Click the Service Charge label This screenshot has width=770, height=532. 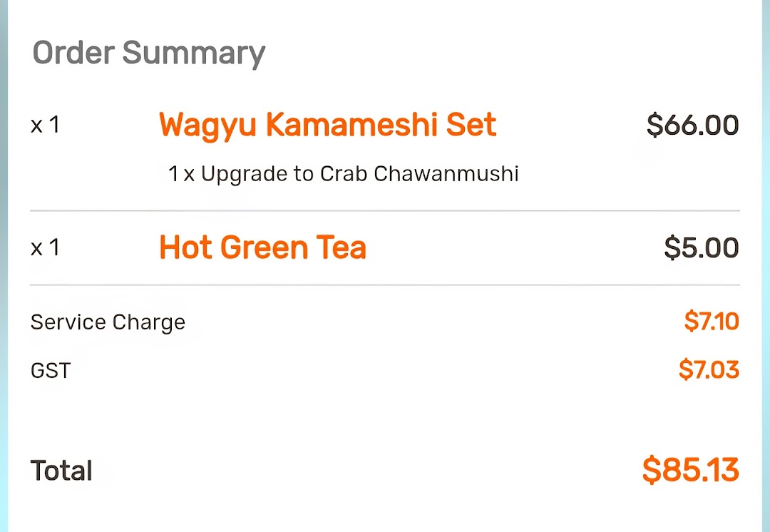click(108, 322)
